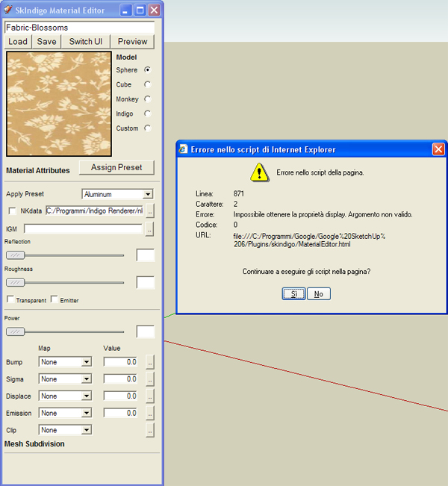
Task: Click the browse button in Displace row
Action: pyautogui.click(x=150, y=396)
